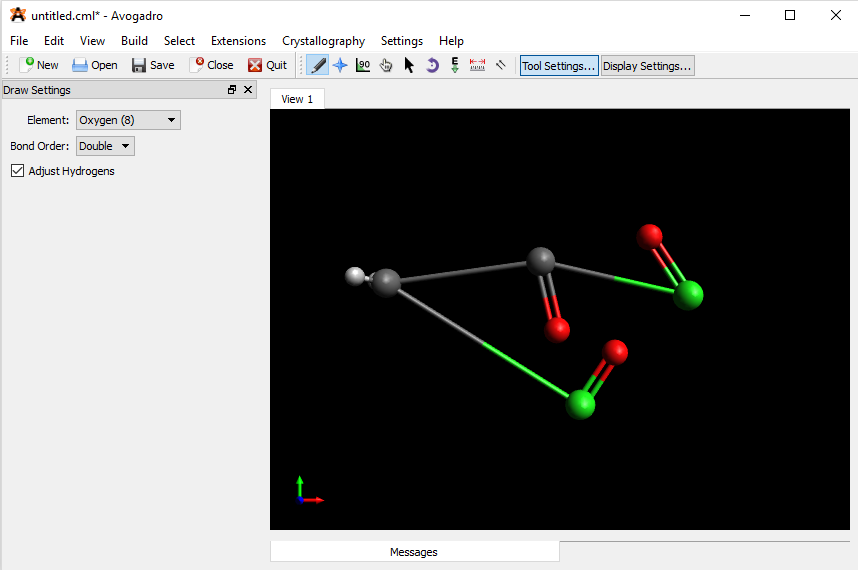Select the Auto Optimization tool
The image size is (858, 570).
455,65
